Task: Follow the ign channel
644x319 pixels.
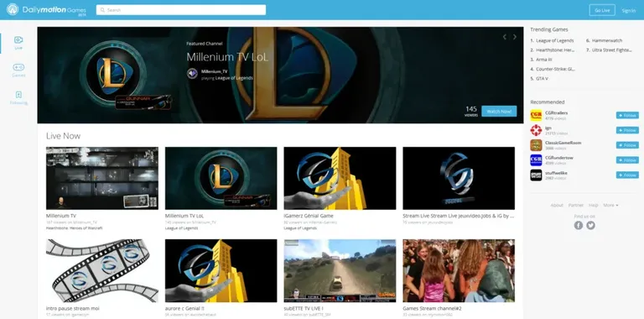Action: 627,130
